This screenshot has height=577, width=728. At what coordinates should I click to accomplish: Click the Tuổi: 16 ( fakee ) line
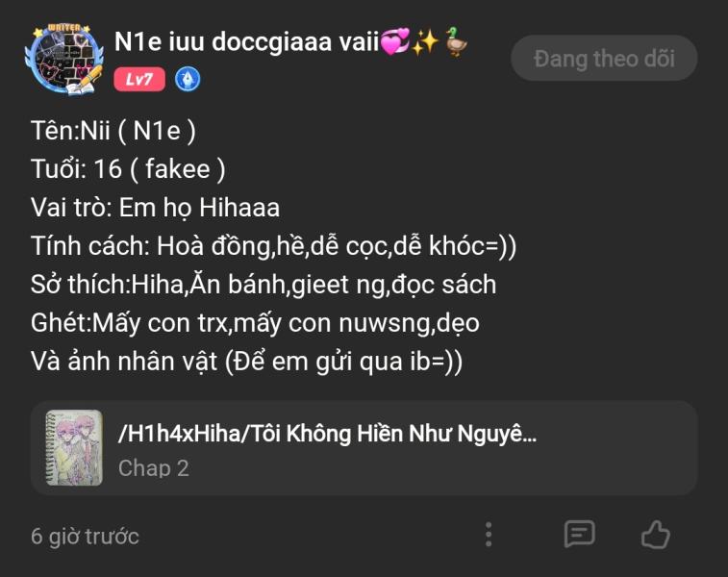[x=128, y=168]
